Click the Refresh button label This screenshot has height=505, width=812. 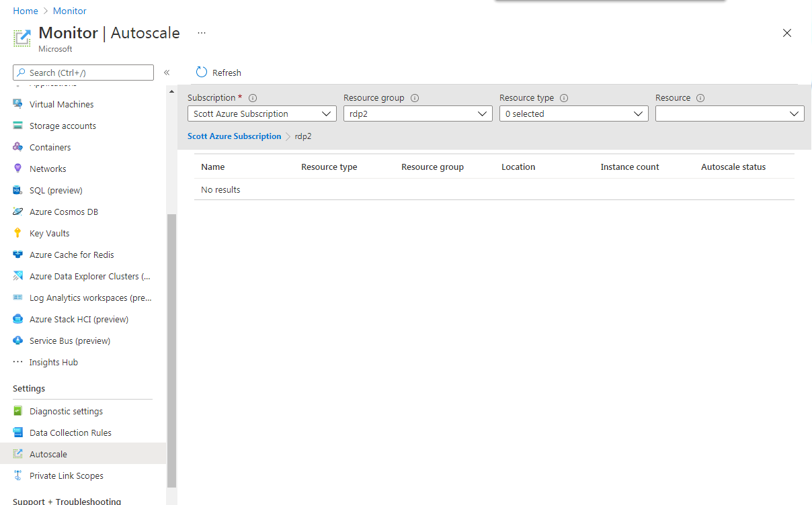coord(227,73)
